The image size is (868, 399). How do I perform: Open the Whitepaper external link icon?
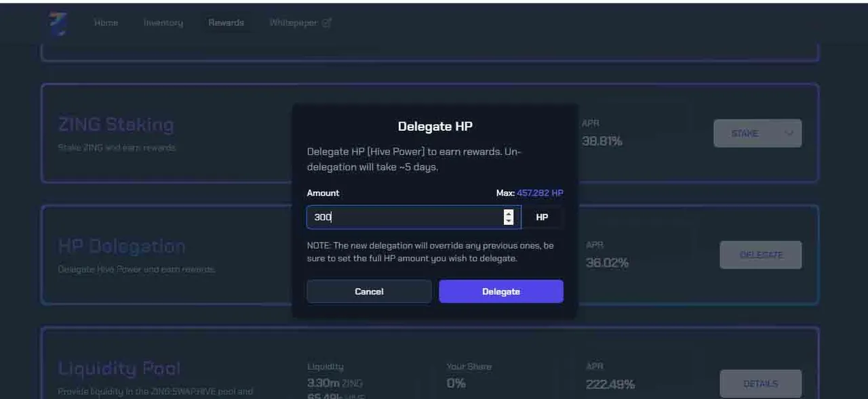[x=326, y=23]
